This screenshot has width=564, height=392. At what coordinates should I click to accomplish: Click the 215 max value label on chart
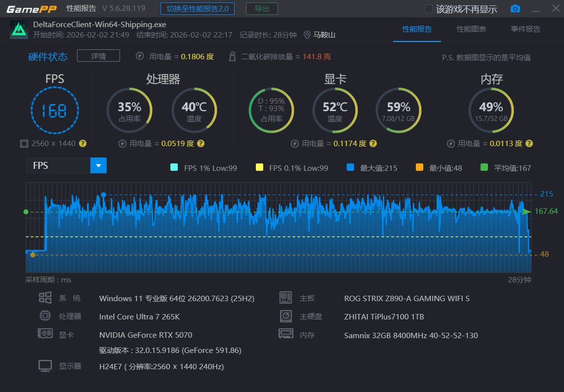pyautogui.click(x=546, y=194)
